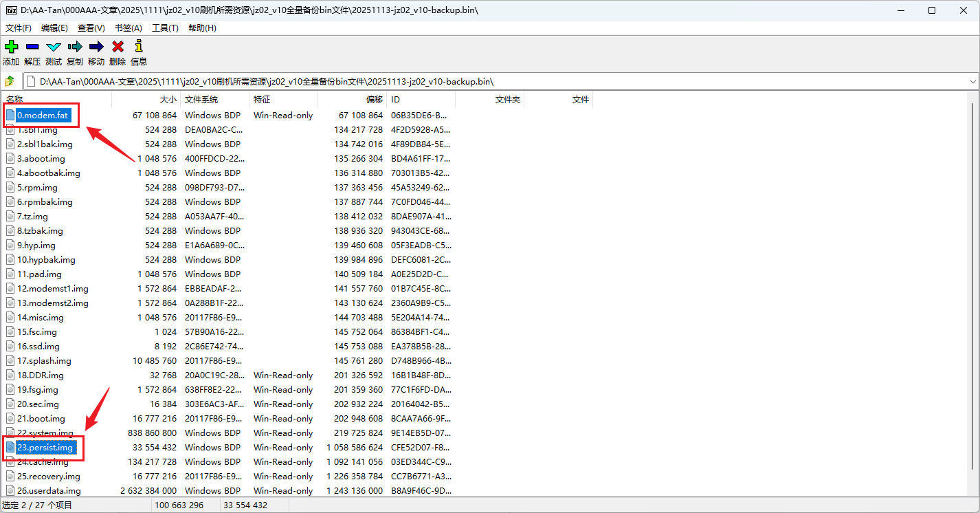Sort by the Name (名称) column header
980x513 pixels.
click(15, 100)
